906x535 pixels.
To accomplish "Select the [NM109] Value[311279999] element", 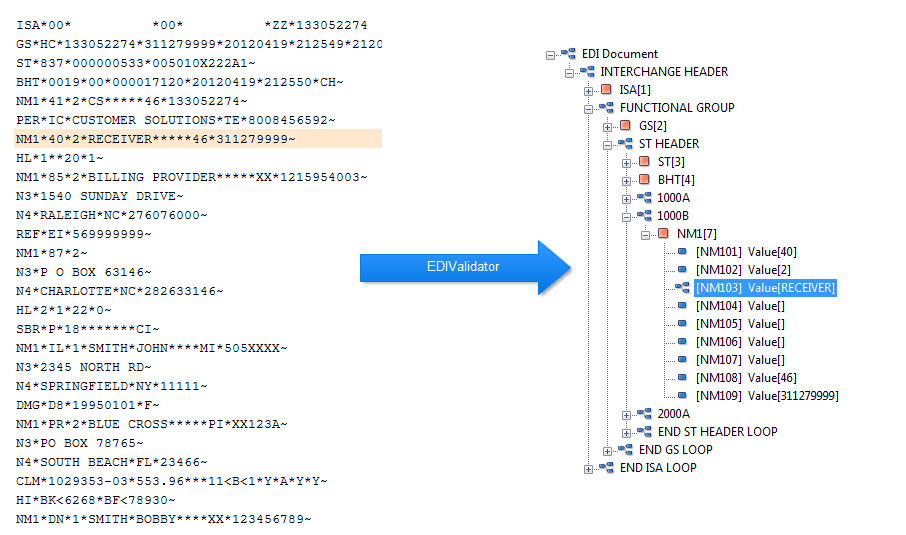I will point(767,396).
